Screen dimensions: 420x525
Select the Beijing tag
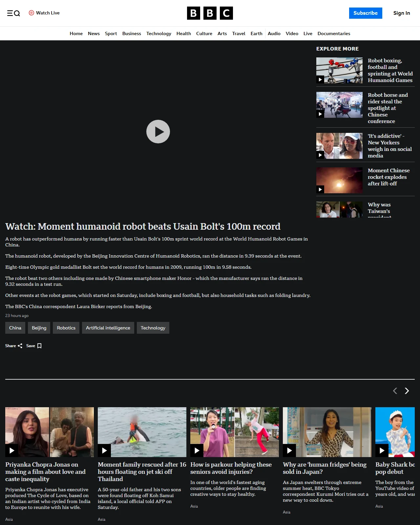point(39,328)
